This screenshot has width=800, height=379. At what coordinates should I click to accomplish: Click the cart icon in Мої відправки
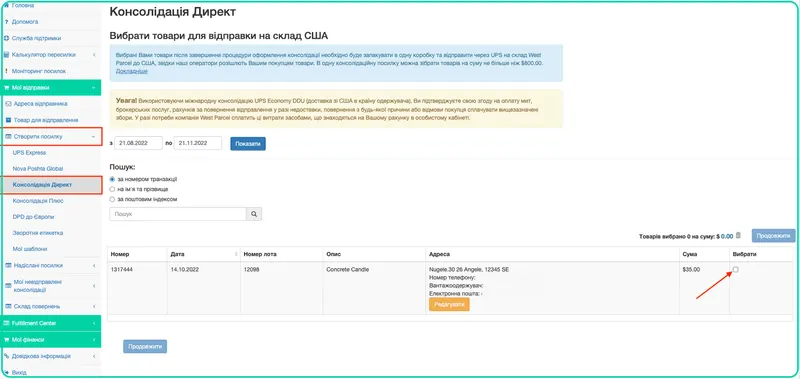[7, 87]
